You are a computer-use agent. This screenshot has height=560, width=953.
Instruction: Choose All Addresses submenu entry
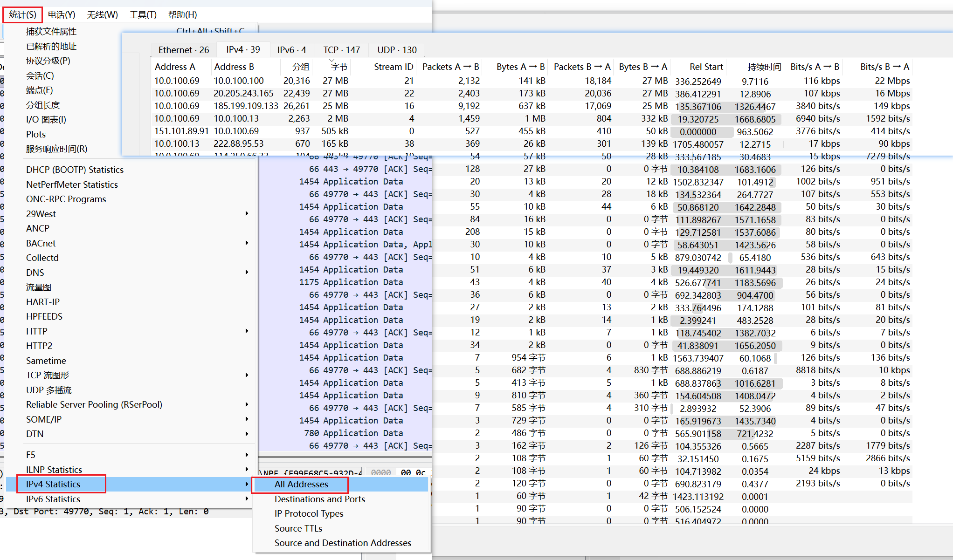pos(301,485)
